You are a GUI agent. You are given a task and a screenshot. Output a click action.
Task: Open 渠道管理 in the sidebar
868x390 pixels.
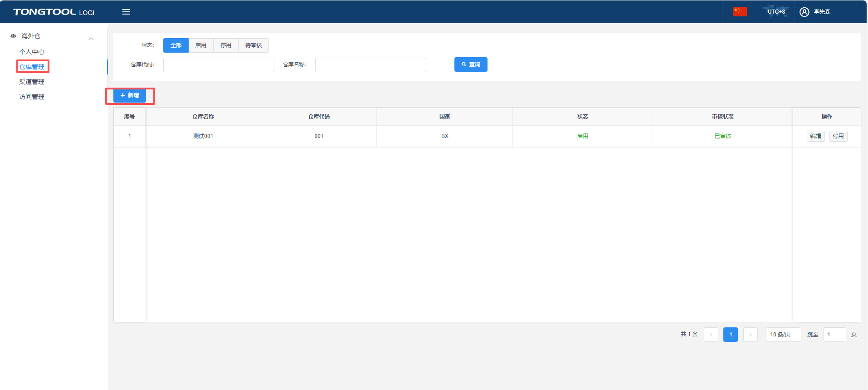coord(32,82)
